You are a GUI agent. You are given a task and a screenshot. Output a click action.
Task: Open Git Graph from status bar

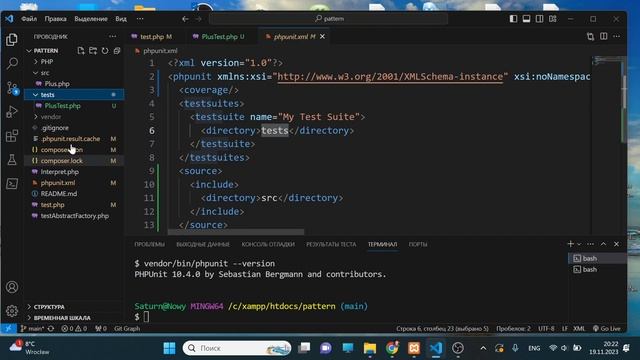point(127,329)
